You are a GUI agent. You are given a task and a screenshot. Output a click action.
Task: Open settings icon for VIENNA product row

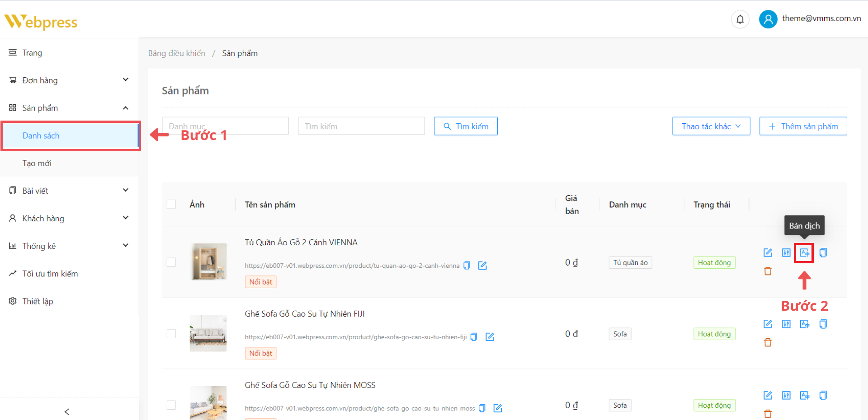[x=786, y=253]
